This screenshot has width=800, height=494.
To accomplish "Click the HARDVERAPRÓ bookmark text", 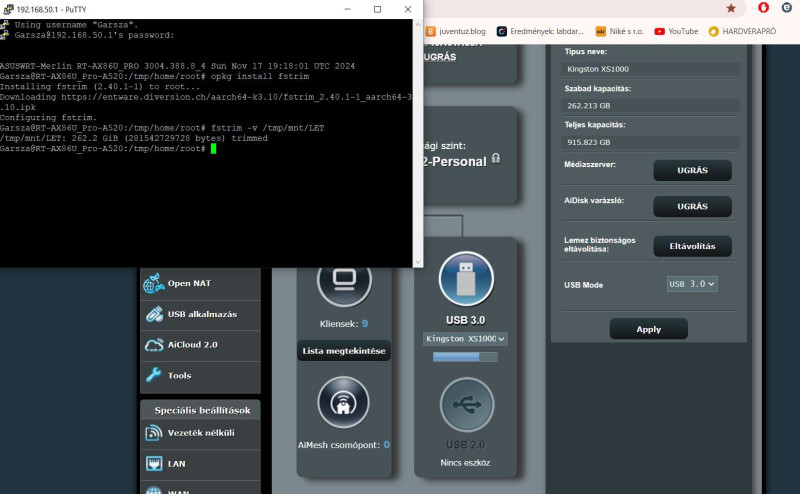I will coord(749,31).
